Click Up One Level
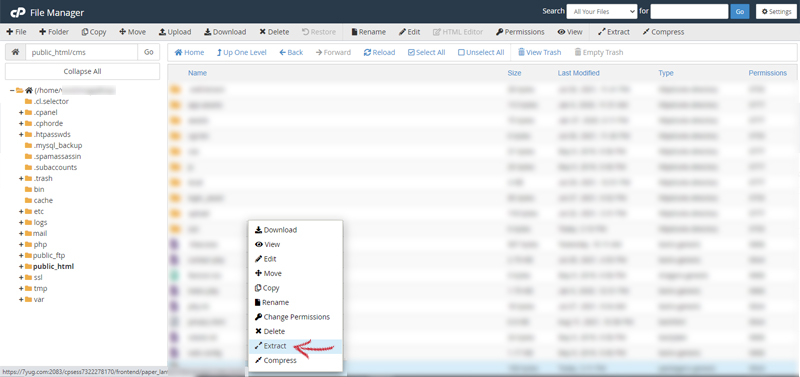Image resolution: width=800 pixels, height=377 pixels. [x=242, y=52]
